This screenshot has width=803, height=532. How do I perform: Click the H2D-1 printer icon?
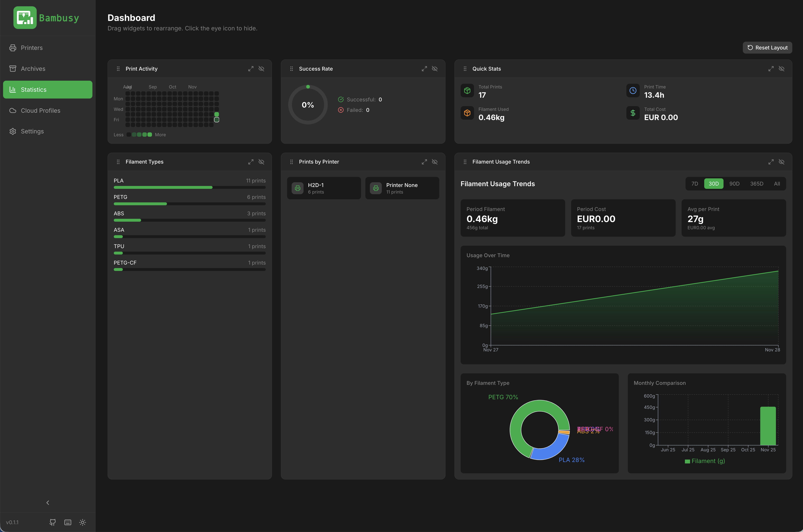[298, 188]
